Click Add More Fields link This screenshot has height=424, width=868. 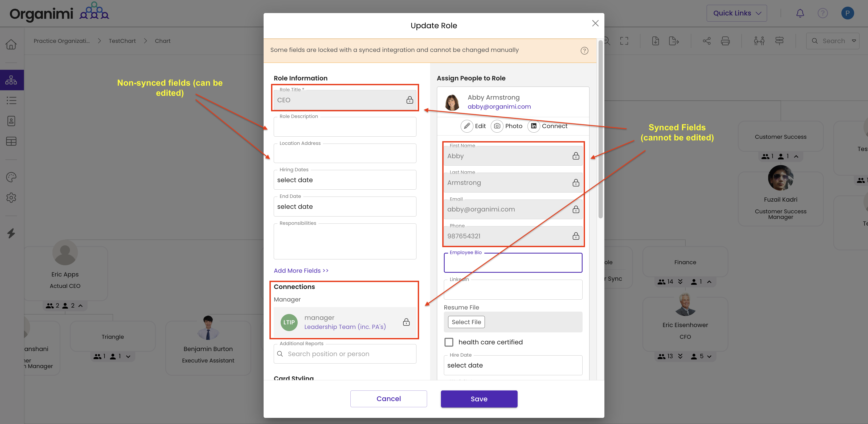[x=301, y=271]
